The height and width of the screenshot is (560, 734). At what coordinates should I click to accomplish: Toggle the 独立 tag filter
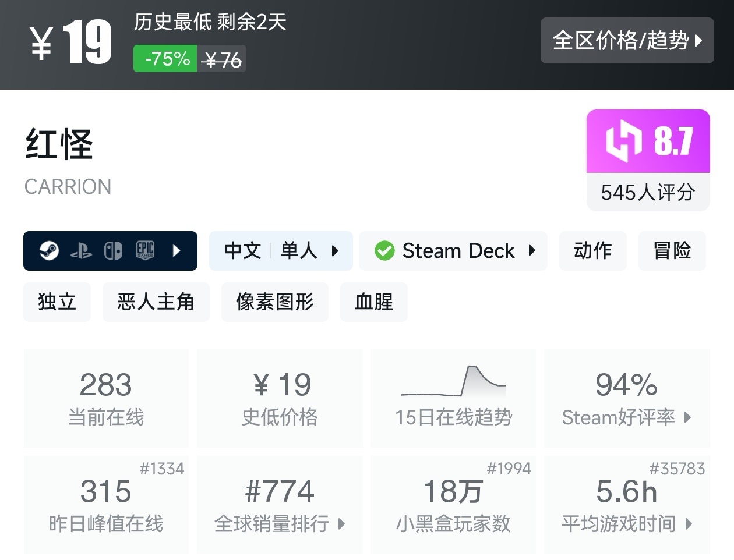57,302
